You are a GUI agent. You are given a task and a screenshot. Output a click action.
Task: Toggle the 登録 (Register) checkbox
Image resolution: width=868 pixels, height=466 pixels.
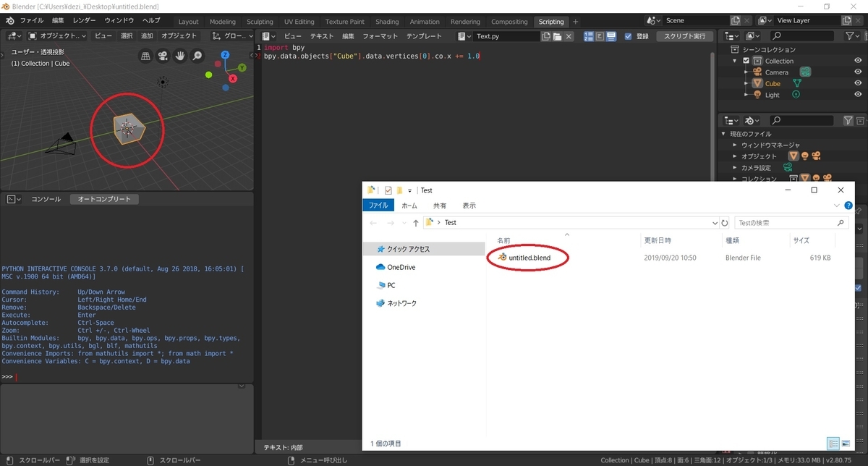[628, 36]
